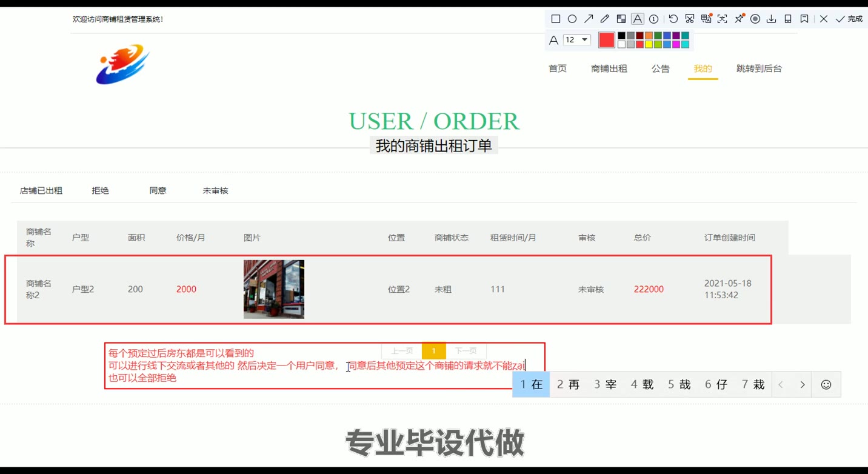This screenshot has width=868, height=474.
Task: Undo the last annotation
Action: tap(673, 19)
